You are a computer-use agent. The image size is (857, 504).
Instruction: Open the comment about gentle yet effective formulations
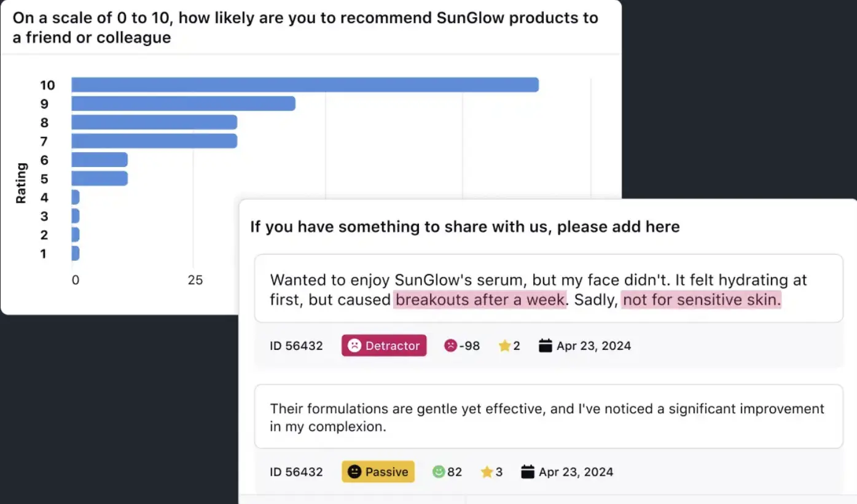548,417
